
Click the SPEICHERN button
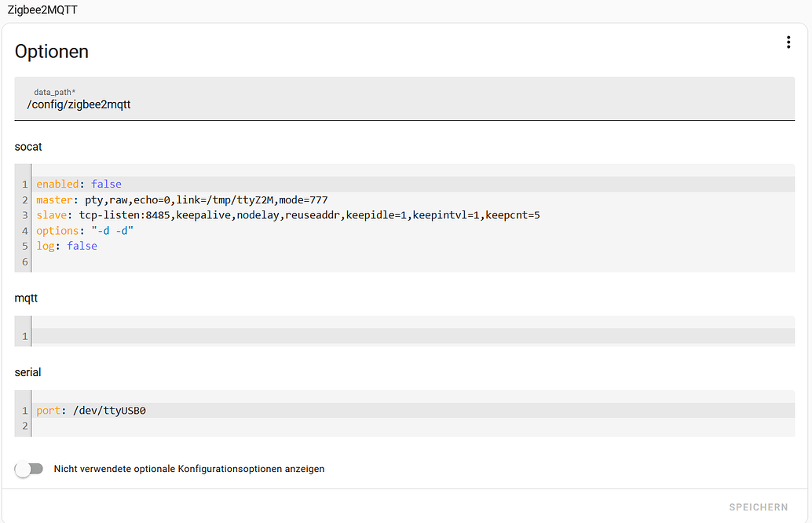[758, 507]
